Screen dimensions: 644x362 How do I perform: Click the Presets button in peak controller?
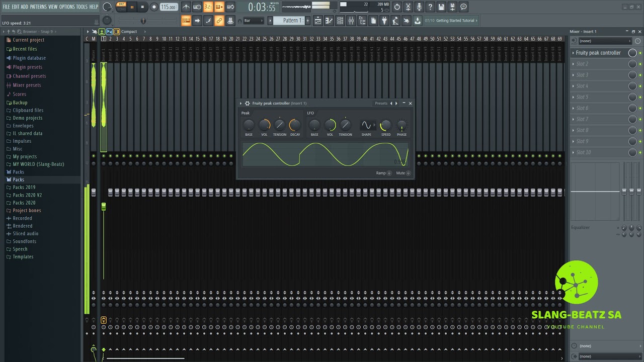coord(381,104)
